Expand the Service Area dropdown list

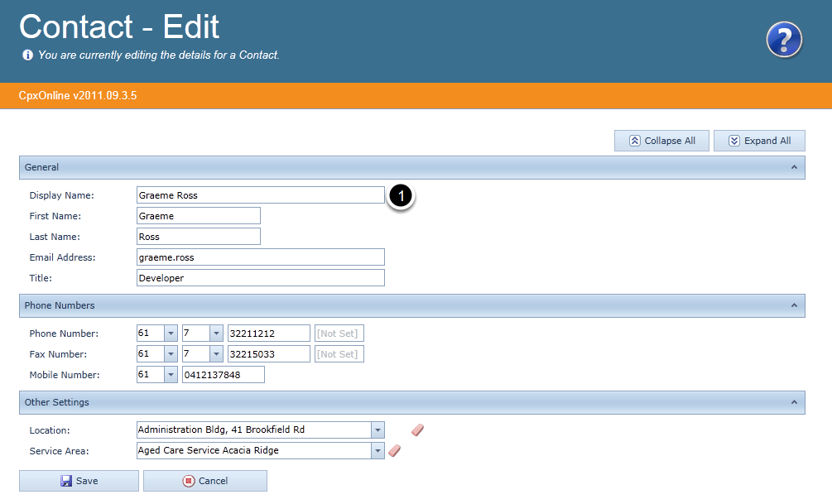pyautogui.click(x=378, y=450)
